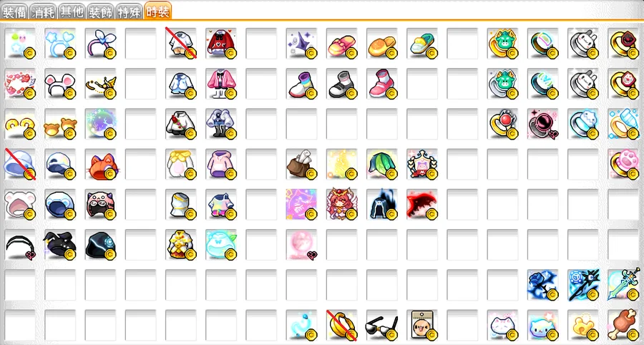Choose the brown bag with bunny ears
Image resolution: width=644 pixels, height=345 pixels.
[x=302, y=164]
